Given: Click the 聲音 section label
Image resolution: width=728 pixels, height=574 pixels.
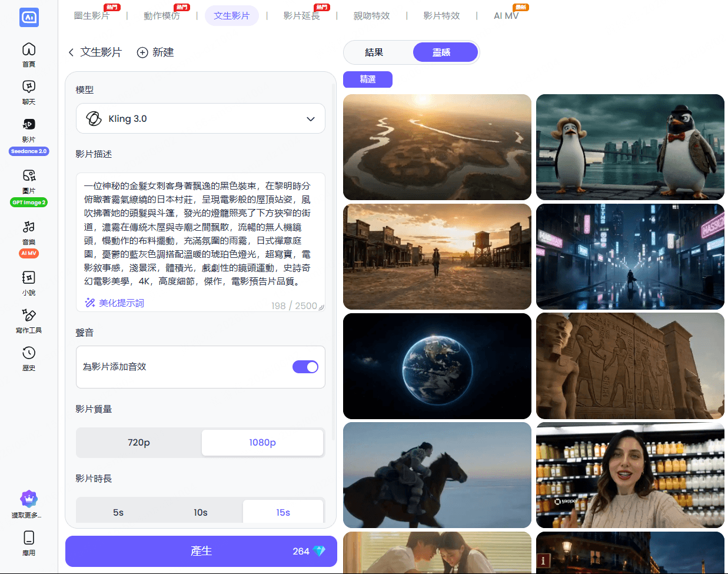Looking at the screenshot, I should point(85,333).
